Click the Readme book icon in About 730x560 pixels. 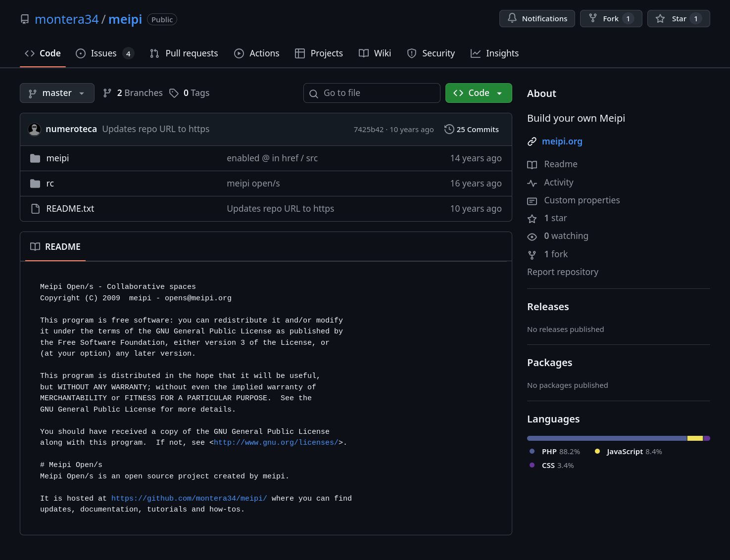(x=532, y=165)
